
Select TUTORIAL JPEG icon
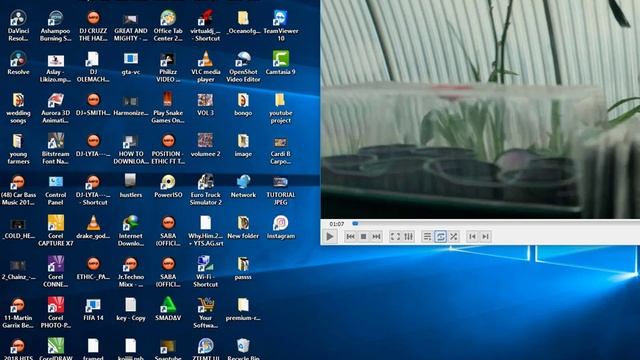pyautogui.click(x=281, y=190)
